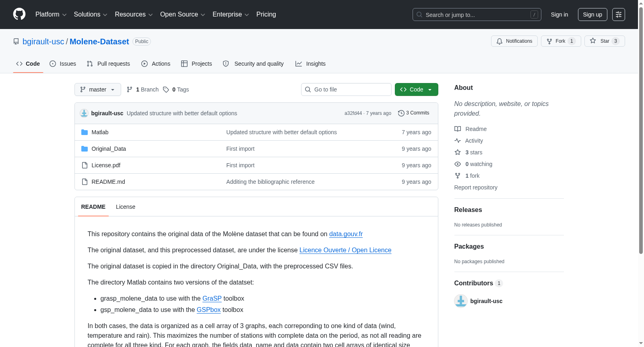Open the GSPbox toolbox link
The image size is (644, 347).
coord(208,310)
